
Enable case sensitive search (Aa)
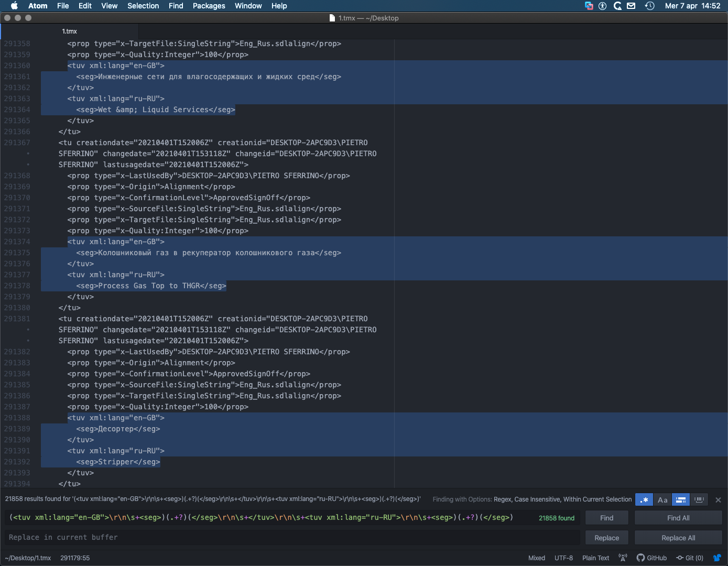point(662,499)
